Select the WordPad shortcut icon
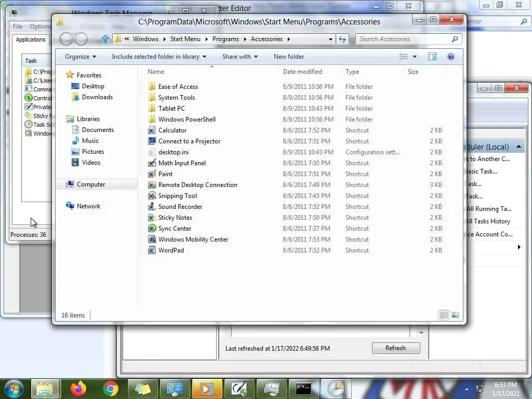 coord(152,250)
